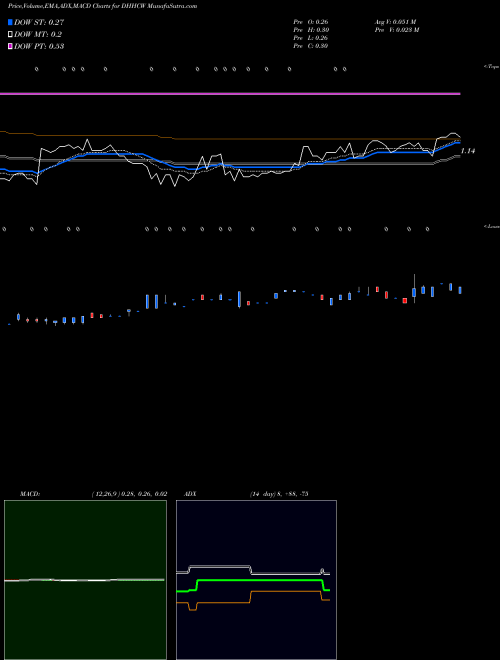Click the 'Tops' marker label at right edge
Viewport: 500px width, 660px height.
click(x=492, y=67)
